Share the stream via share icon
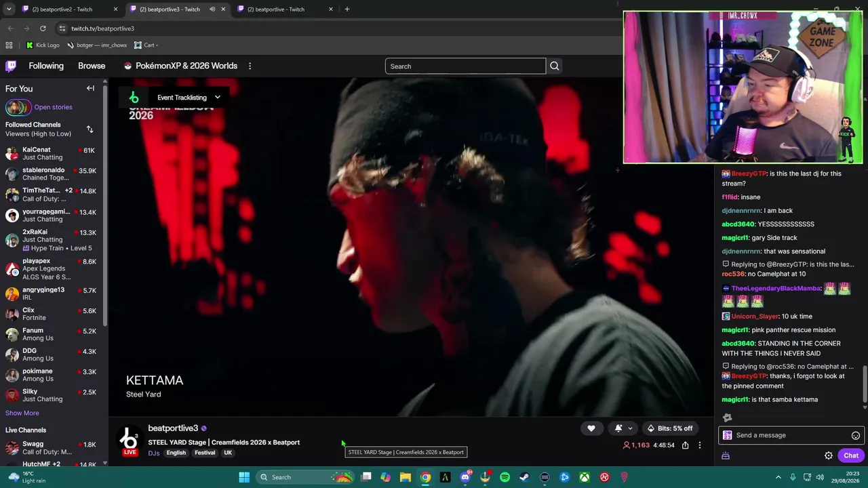This screenshot has height=488, width=868. click(686, 445)
